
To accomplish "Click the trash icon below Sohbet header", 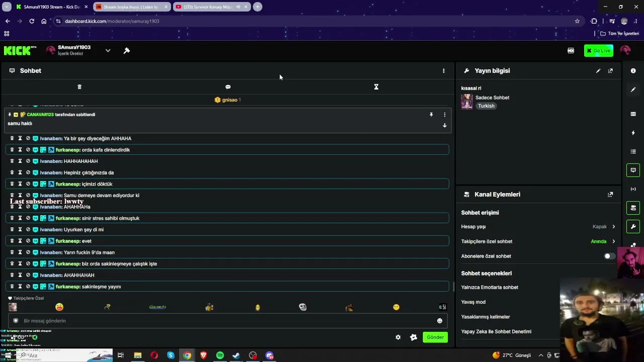I will click(x=79, y=87).
